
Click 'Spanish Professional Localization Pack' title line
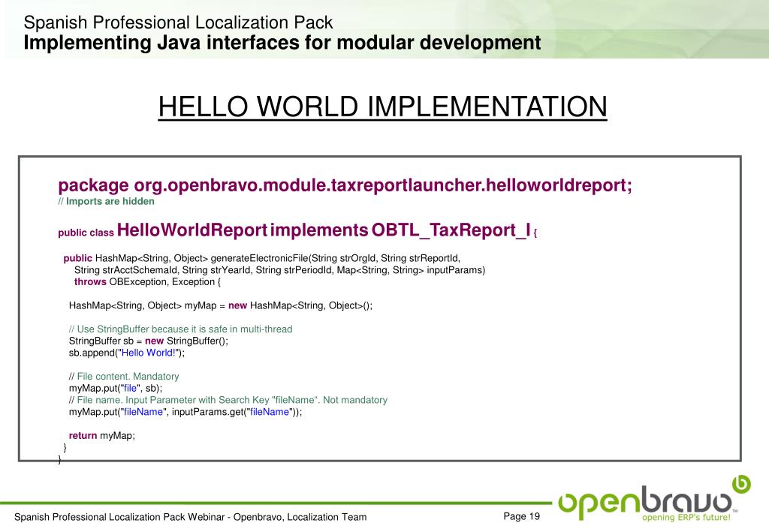(178, 23)
